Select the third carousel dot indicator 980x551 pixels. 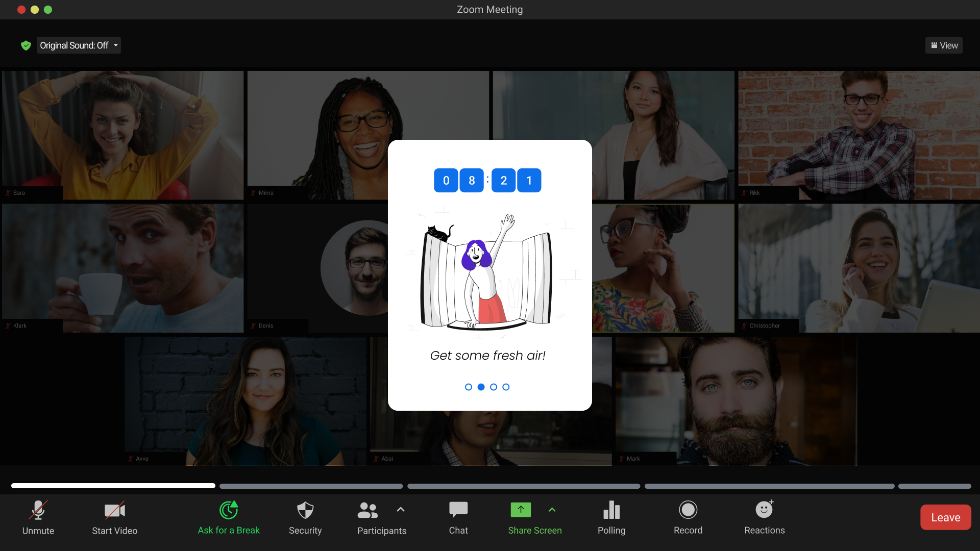coord(494,387)
